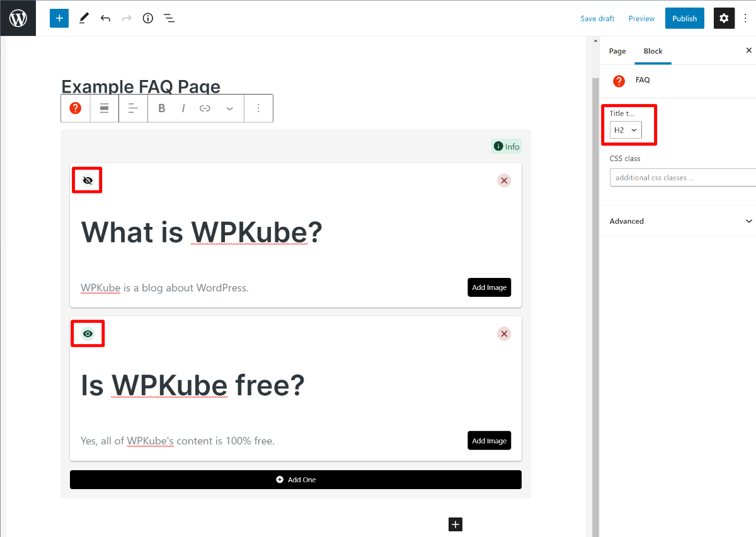Publish the FAQ page

(684, 18)
